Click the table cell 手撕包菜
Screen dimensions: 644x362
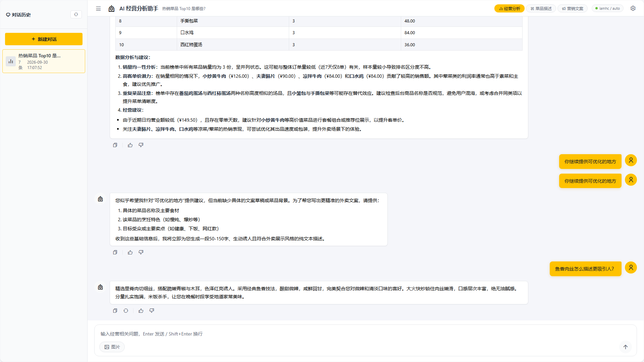point(233,21)
